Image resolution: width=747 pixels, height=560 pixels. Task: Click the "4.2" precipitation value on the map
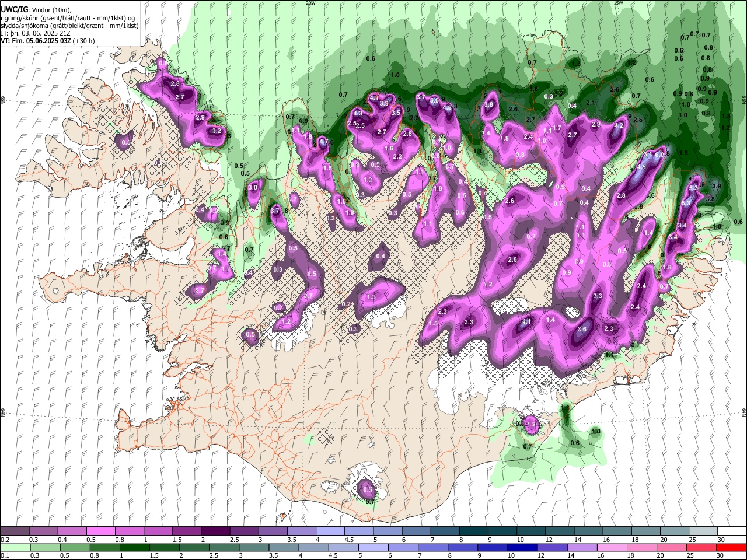pos(619,125)
